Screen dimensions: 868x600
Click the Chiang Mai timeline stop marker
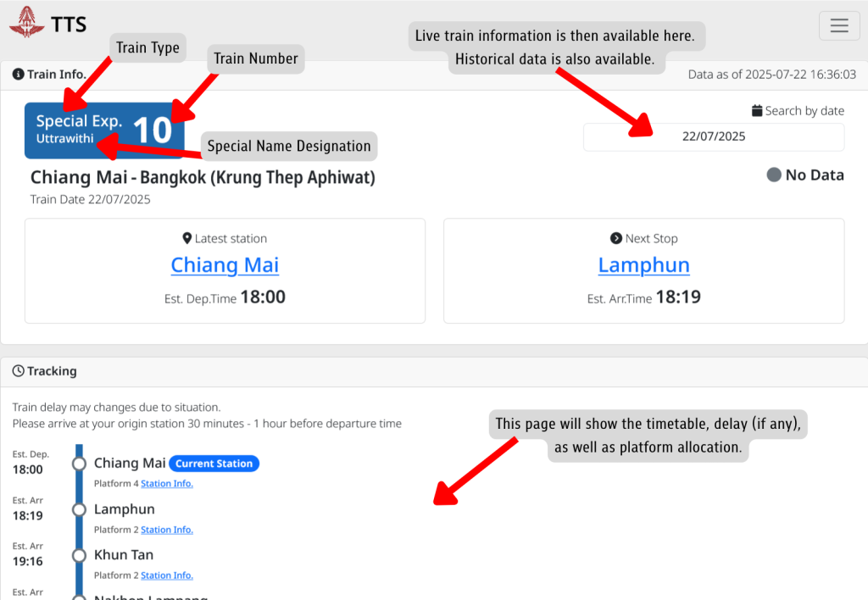coord(80,464)
